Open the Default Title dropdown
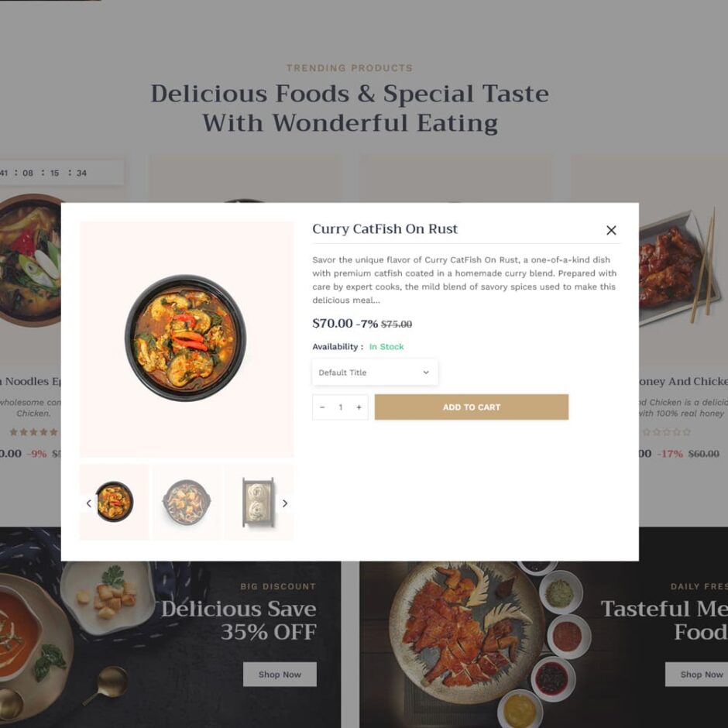728x728 pixels. pyautogui.click(x=375, y=373)
